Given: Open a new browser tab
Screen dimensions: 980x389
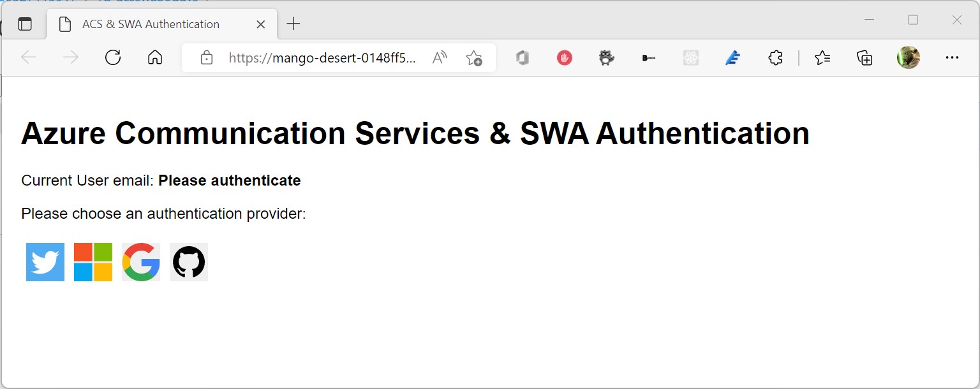Looking at the screenshot, I should tap(293, 24).
